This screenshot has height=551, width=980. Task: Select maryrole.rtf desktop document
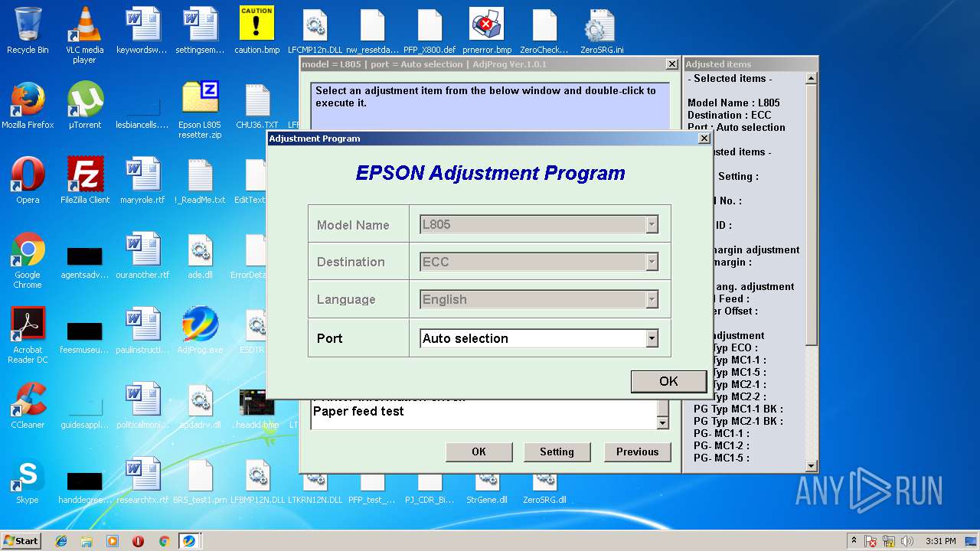click(x=142, y=180)
